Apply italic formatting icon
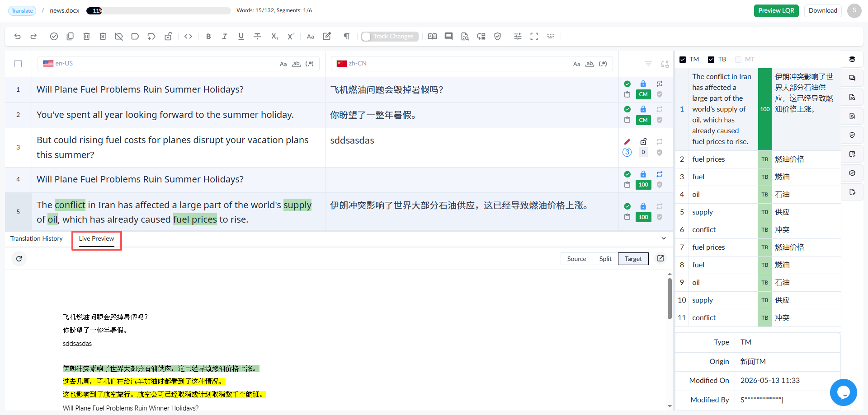868x415 pixels. click(225, 37)
